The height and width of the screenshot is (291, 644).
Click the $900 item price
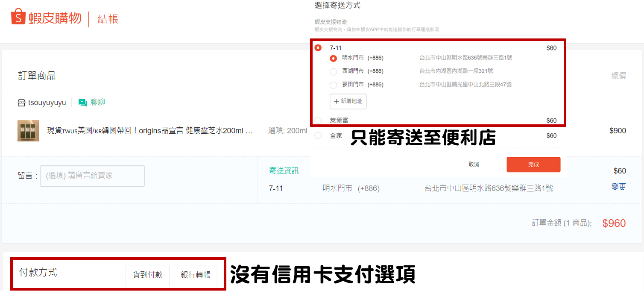[x=618, y=131]
